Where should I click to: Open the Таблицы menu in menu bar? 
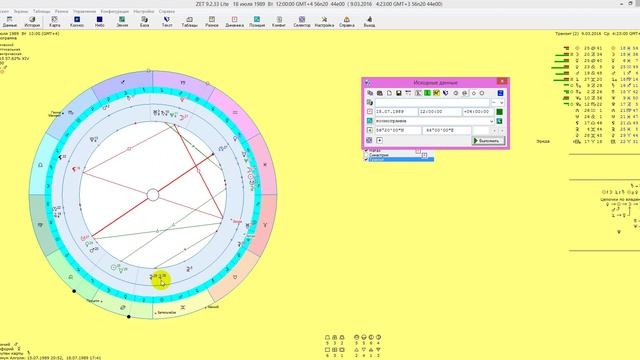(42, 11)
